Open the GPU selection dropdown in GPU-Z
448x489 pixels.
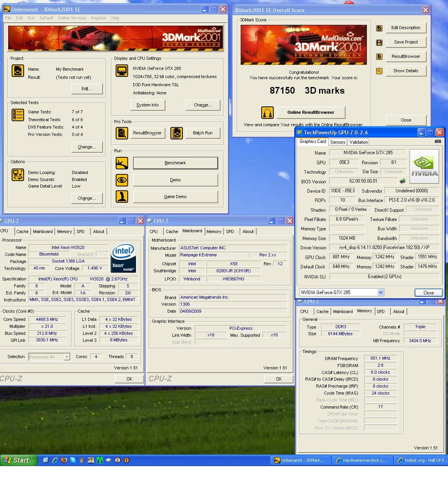(x=380, y=292)
